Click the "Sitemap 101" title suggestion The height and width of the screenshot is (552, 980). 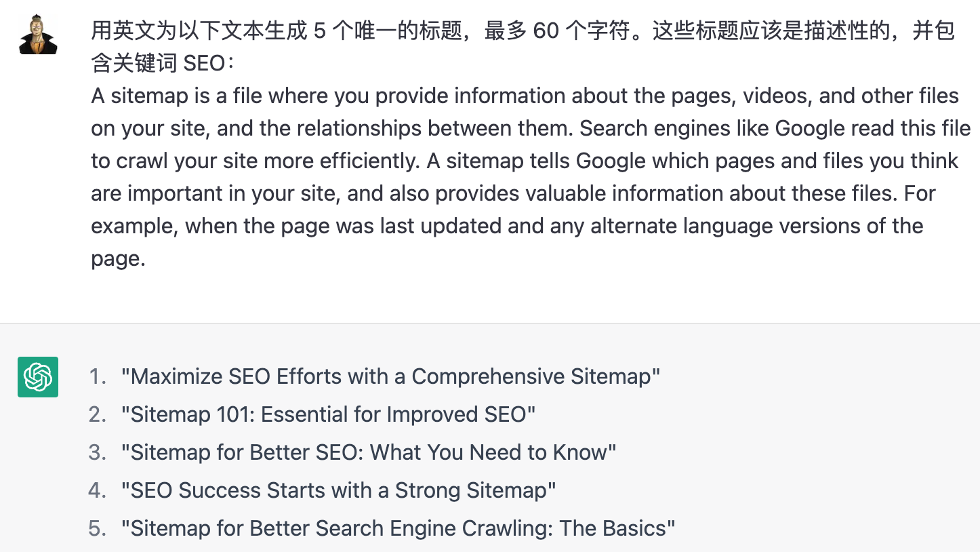[x=328, y=414]
